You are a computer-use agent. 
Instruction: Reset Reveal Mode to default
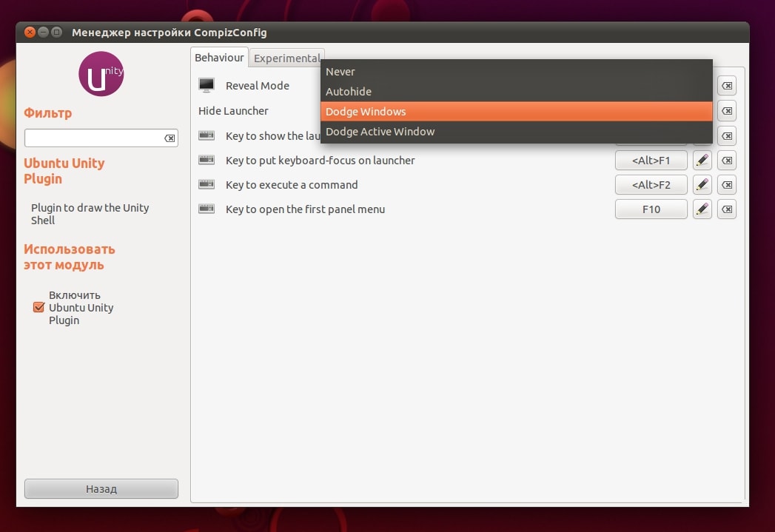click(x=727, y=86)
